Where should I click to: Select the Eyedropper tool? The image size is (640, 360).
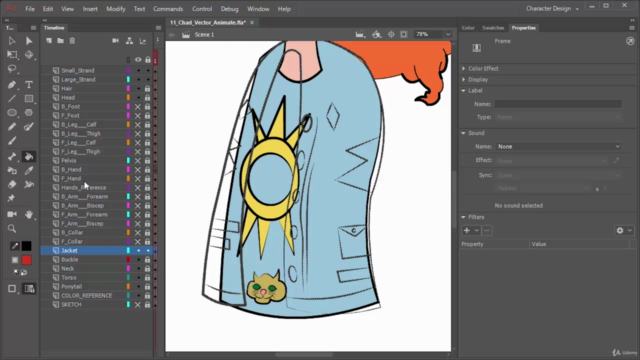pos(29,171)
